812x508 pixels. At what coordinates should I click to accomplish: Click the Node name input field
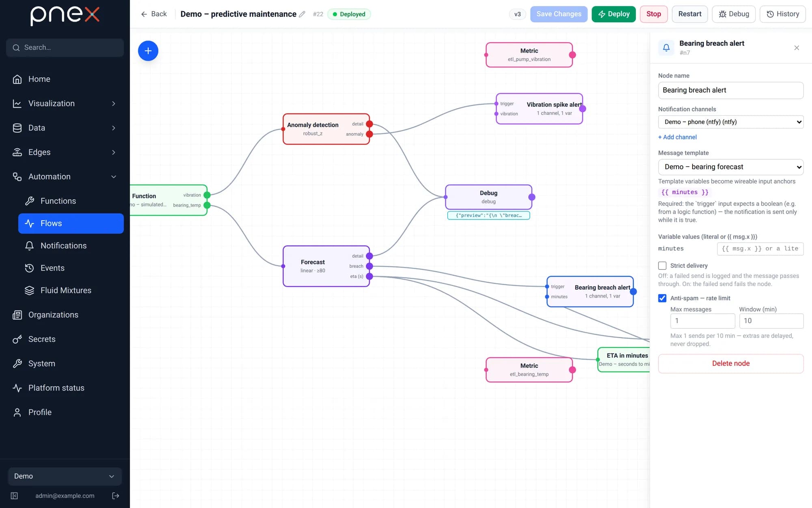(730, 90)
